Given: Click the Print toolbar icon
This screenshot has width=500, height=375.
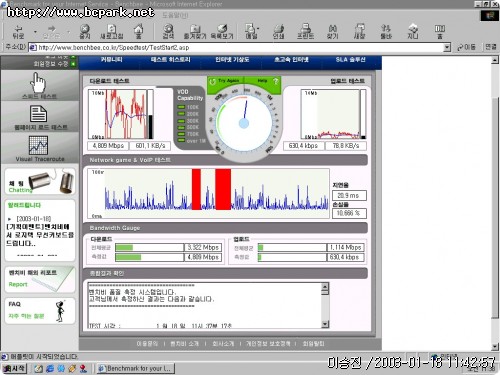Looking at the screenshot, I should point(278,31).
